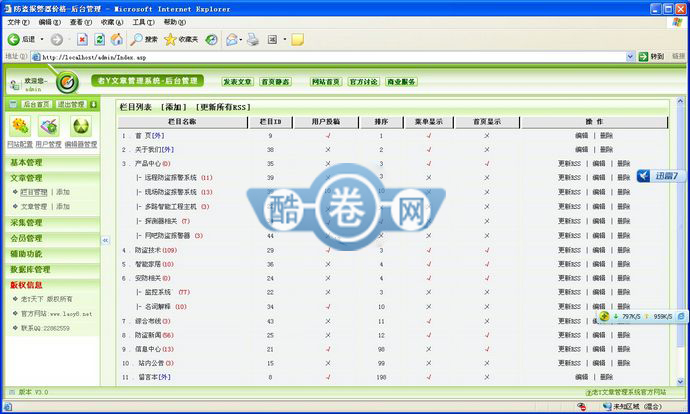
Task: Open 用户管理 icon in sidebar
Action: (x=48, y=127)
